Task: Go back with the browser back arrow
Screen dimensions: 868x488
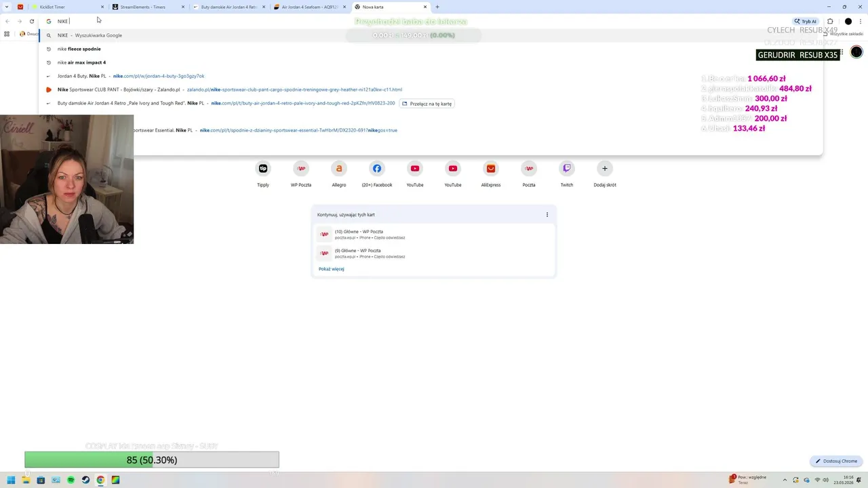Action: point(7,21)
